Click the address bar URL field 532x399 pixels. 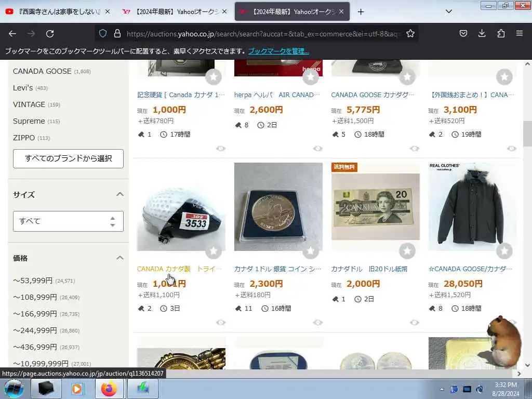[263, 34]
